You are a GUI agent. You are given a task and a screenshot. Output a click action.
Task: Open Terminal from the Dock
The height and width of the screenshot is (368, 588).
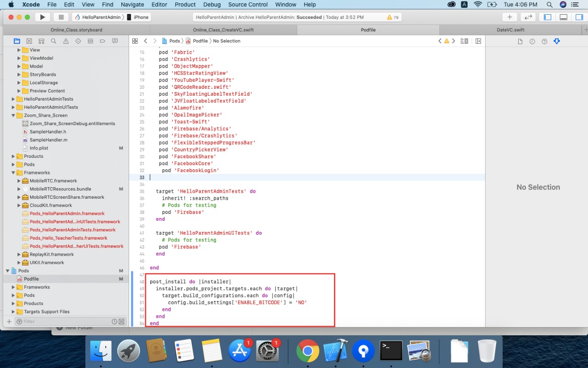pos(391,351)
